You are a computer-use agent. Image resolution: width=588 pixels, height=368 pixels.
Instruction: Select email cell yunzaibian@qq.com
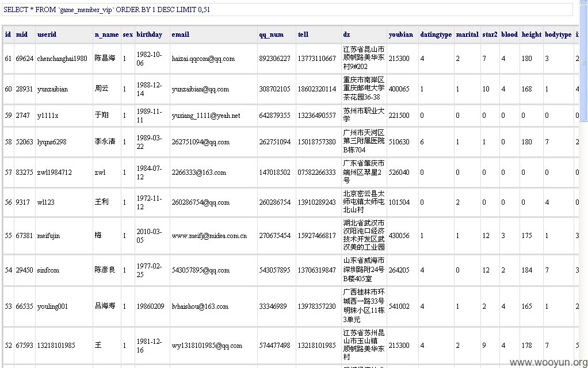(200, 89)
